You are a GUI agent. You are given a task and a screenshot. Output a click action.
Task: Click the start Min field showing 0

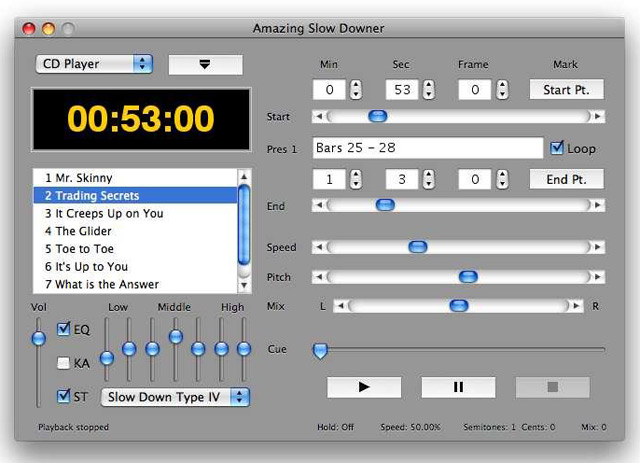329,89
